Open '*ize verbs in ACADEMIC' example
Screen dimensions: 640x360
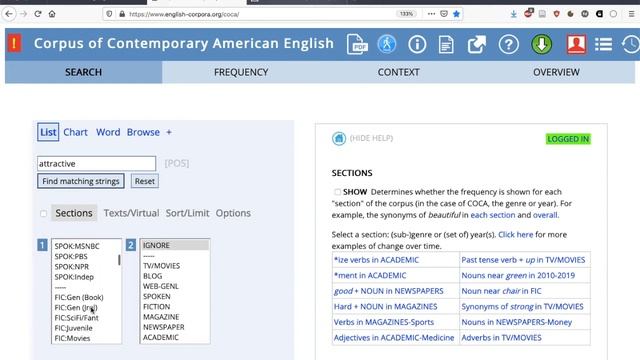pyautogui.click(x=376, y=260)
